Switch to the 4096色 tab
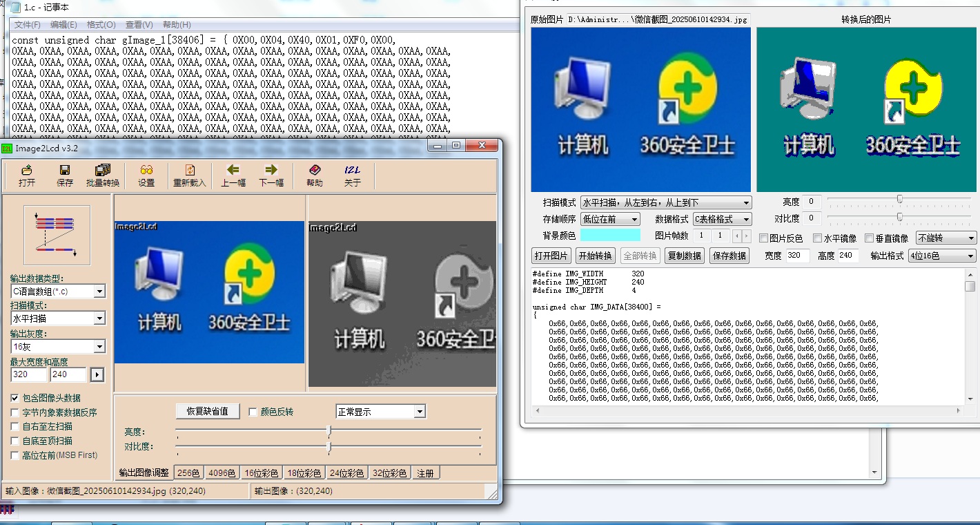The width and height of the screenshot is (980, 525). point(222,473)
